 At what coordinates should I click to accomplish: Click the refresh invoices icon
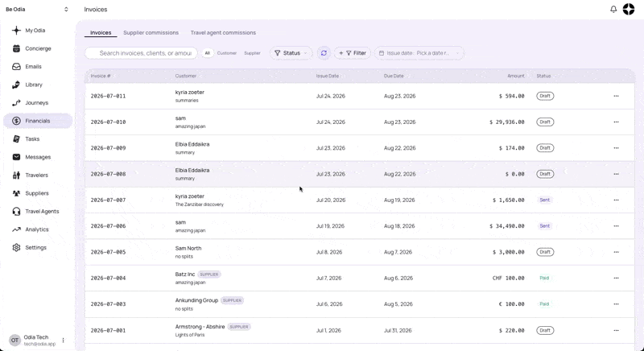[324, 53]
